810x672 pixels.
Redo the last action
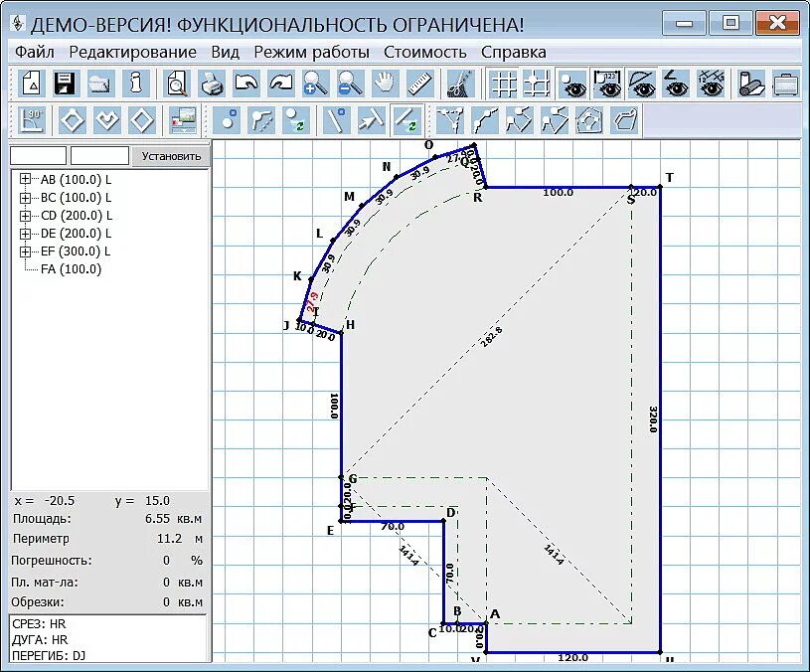tap(280, 83)
